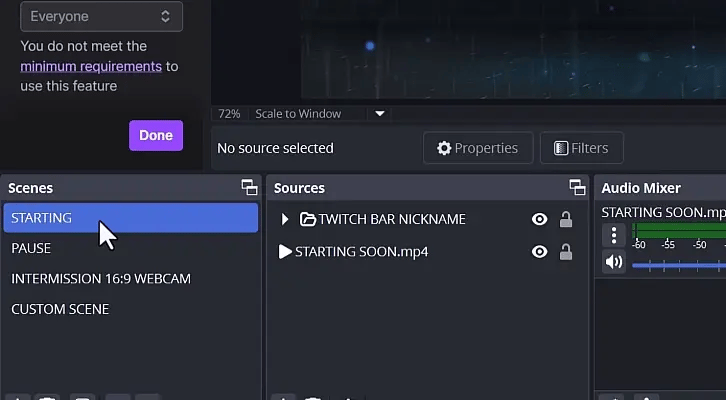Click the folder icon of TWITCH BAR NICKNAME
This screenshot has height=400, width=726.
(x=308, y=220)
